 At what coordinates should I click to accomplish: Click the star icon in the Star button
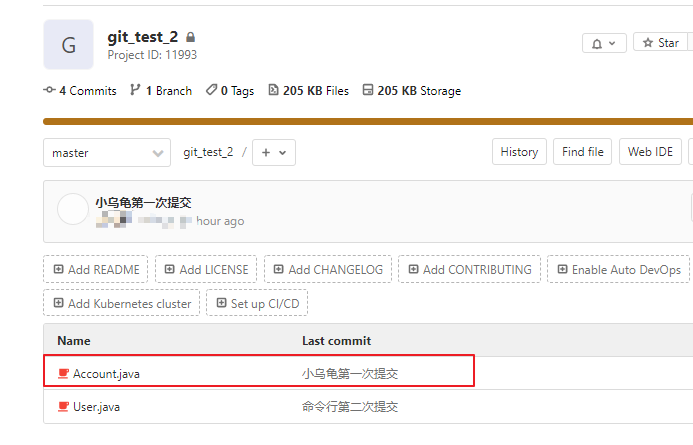pos(648,42)
